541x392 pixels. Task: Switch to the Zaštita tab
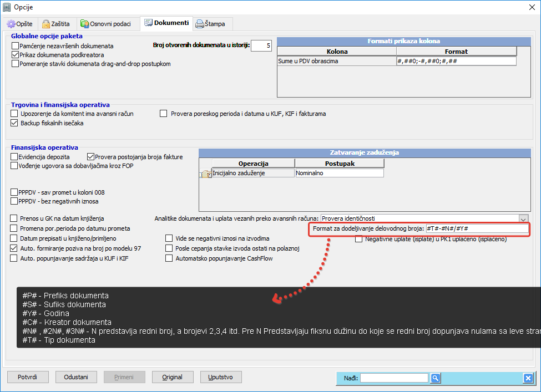(x=56, y=24)
